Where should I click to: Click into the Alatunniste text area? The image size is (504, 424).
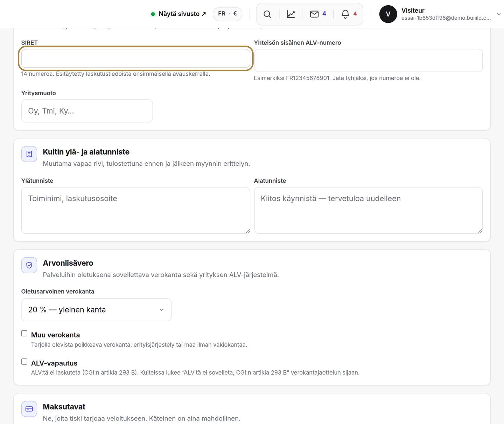pos(368,210)
